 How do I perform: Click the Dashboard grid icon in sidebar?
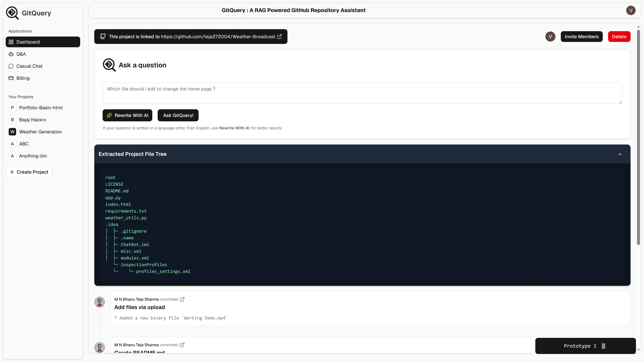(x=11, y=42)
